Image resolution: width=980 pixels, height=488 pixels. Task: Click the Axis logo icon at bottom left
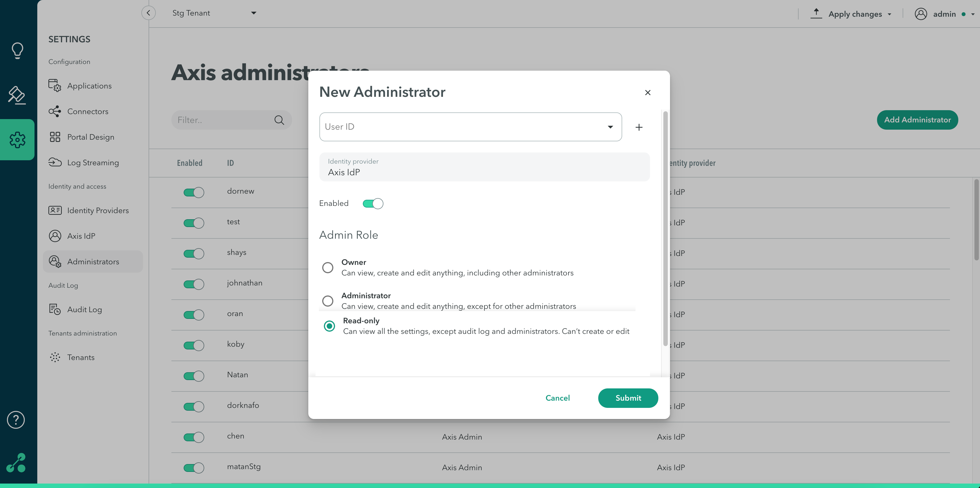(x=16, y=463)
